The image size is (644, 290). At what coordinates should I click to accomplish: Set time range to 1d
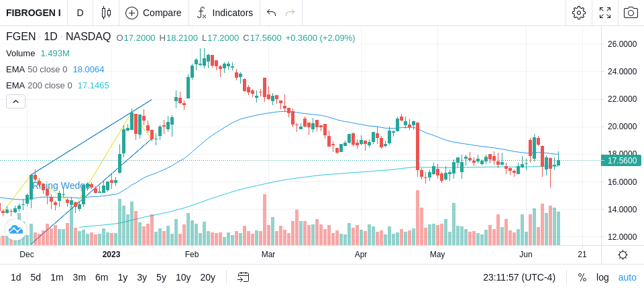pyautogui.click(x=15, y=277)
